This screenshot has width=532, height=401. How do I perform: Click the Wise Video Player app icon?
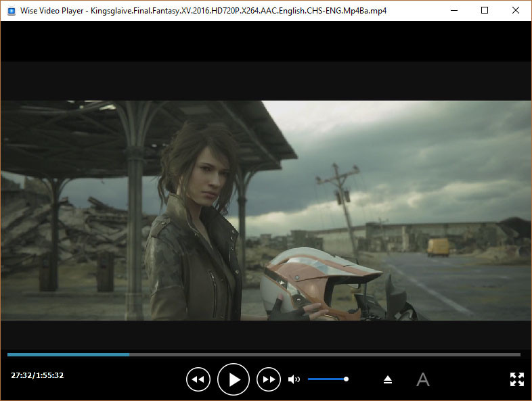(x=12, y=11)
